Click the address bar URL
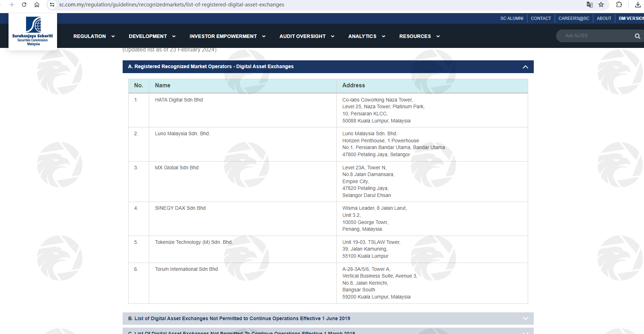 coord(172,5)
